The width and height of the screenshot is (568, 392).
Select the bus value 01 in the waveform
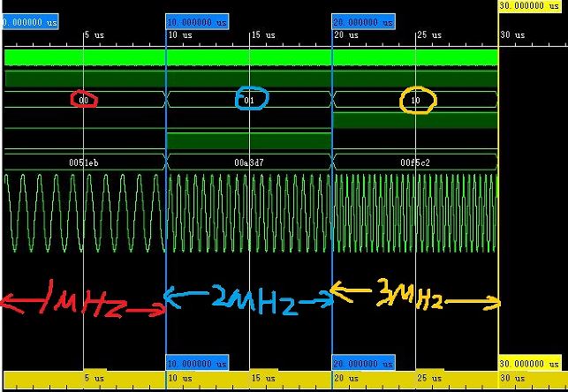pos(249,101)
